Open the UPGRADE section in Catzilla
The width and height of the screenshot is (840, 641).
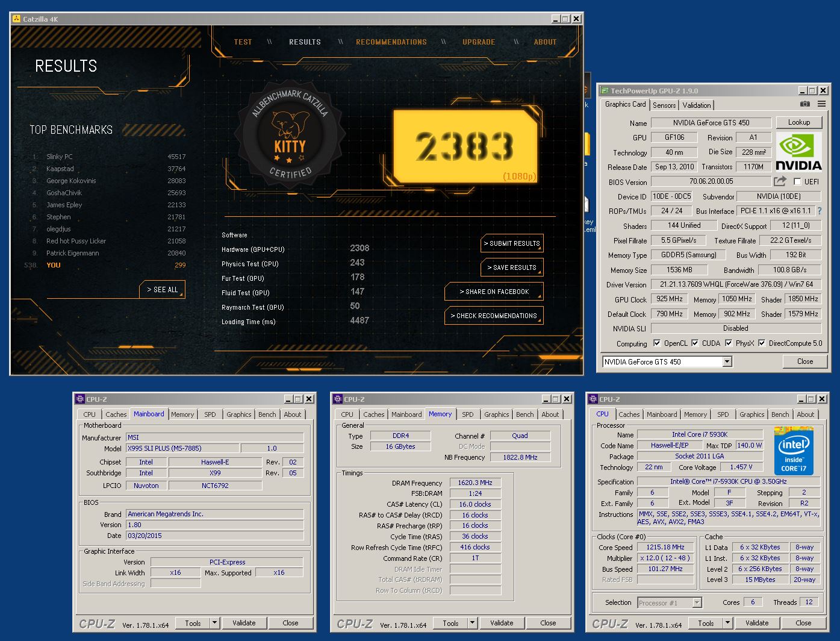[x=479, y=42]
